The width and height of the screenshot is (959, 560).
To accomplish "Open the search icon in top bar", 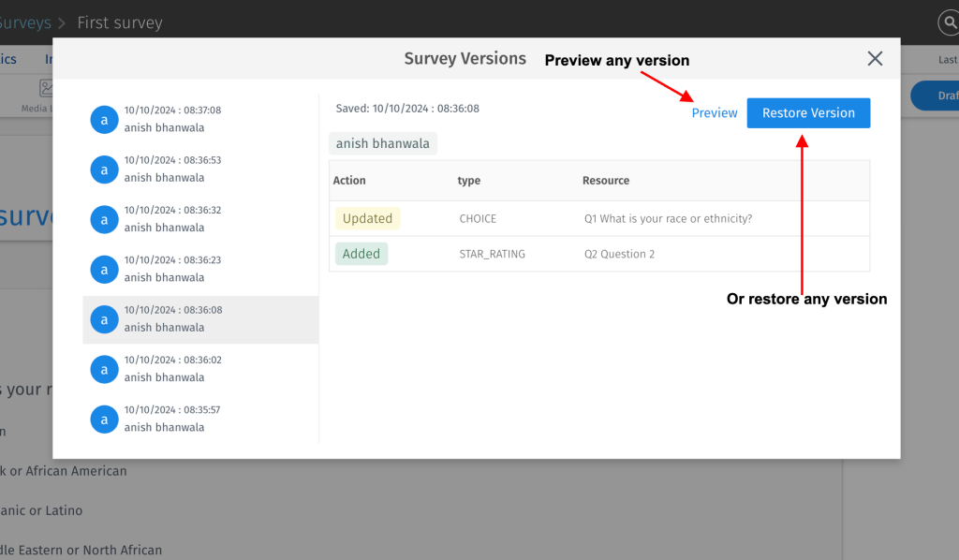I will pos(950,22).
